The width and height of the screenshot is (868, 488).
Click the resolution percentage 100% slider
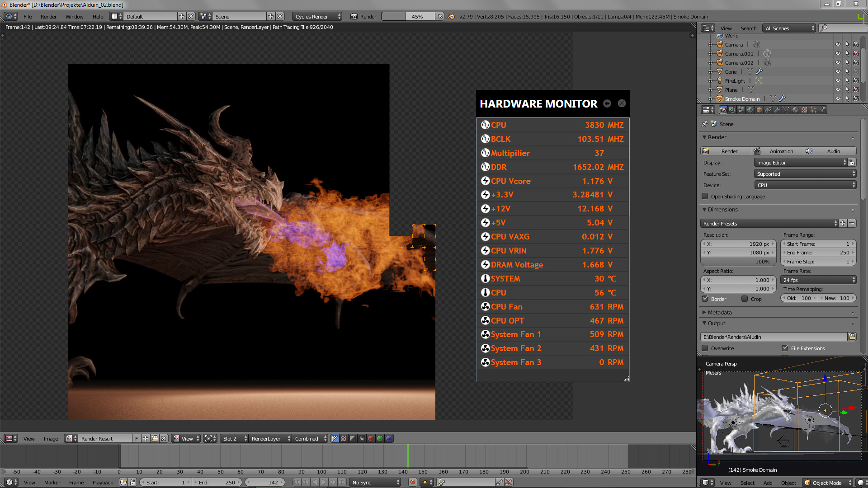(x=738, y=262)
